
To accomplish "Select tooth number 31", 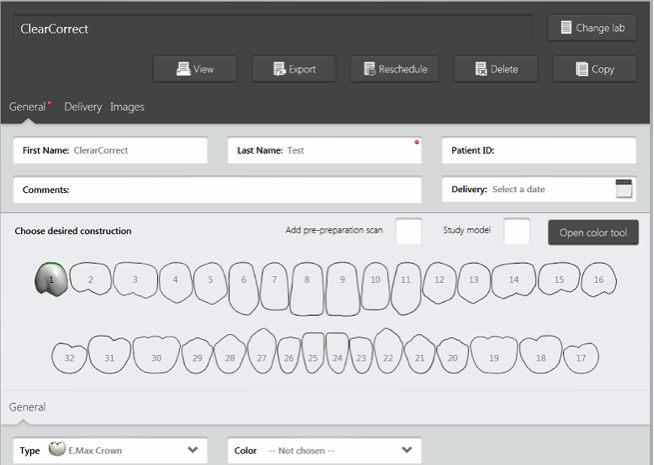I will click(x=109, y=354).
